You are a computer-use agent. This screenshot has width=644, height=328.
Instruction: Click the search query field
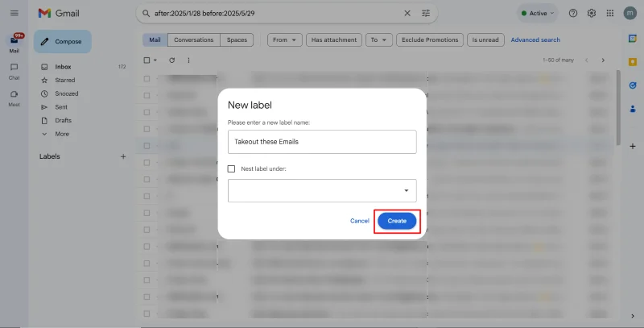pos(275,13)
